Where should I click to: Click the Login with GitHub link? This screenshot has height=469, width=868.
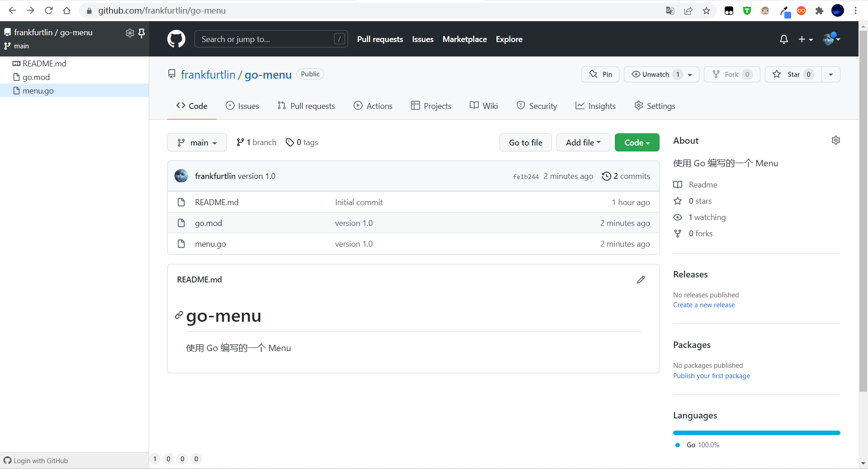[x=36, y=460]
